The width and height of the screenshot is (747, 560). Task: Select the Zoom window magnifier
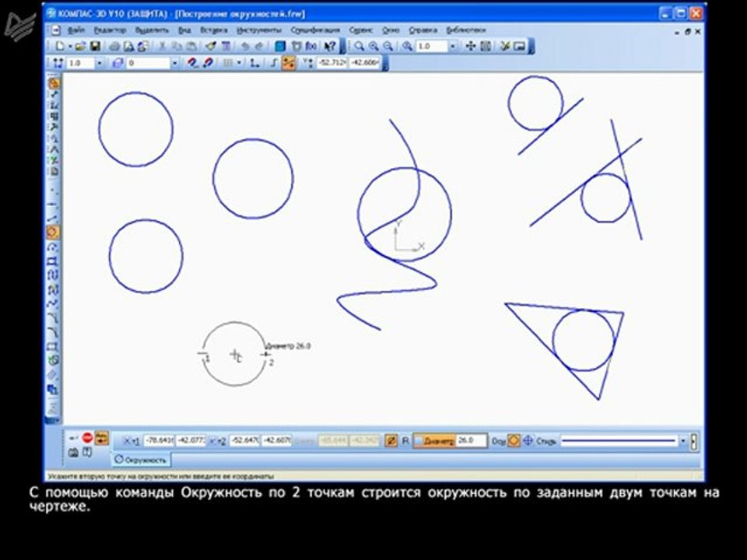click(359, 46)
